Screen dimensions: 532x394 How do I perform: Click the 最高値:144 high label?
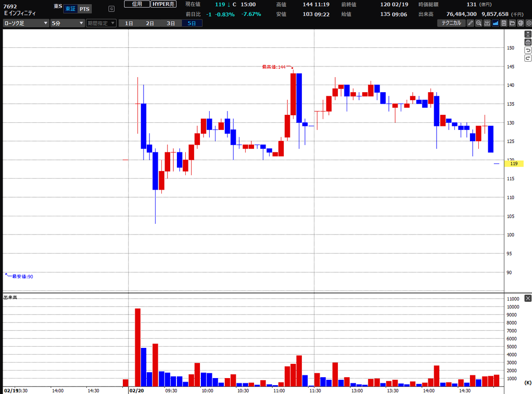(274, 67)
